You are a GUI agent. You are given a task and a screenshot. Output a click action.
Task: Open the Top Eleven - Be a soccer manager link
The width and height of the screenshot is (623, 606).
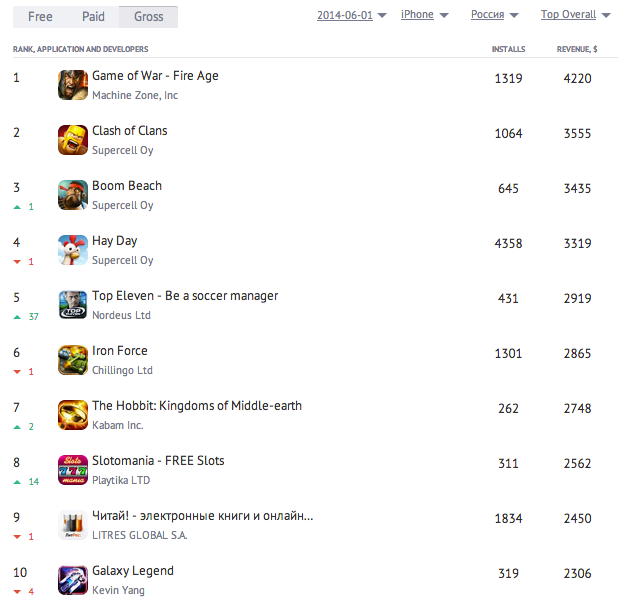tap(185, 296)
